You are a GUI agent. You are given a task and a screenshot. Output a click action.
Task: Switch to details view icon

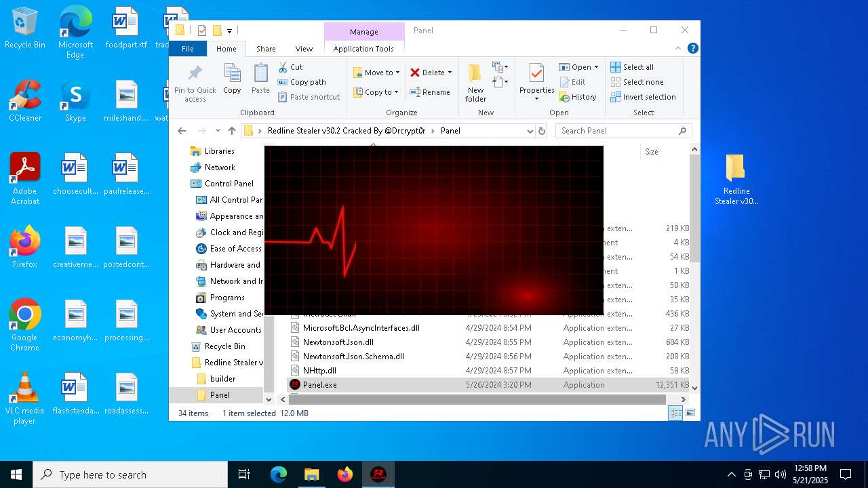(675, 413)
